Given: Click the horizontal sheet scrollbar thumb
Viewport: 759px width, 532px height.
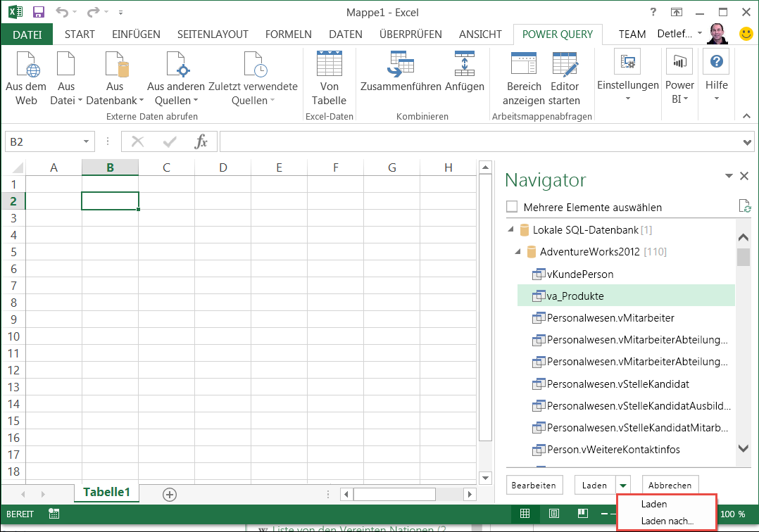Looking at the screenshot, I should click(394, 494).
